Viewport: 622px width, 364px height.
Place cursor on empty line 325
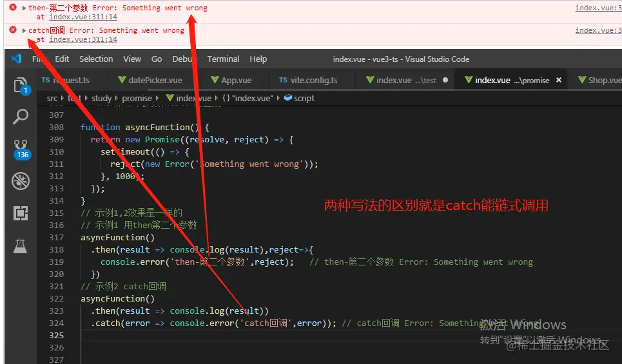[349, 336]
